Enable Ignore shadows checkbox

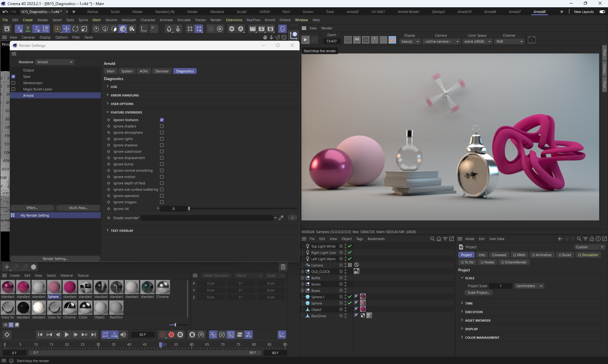coord(162,145)
